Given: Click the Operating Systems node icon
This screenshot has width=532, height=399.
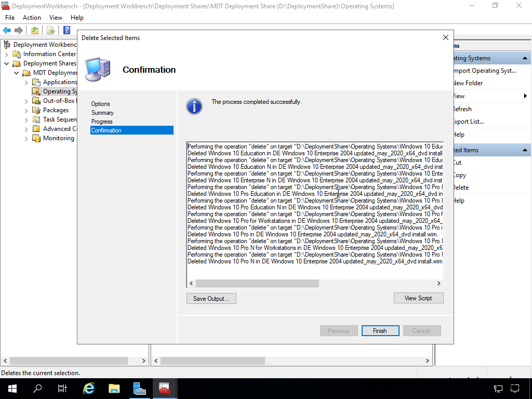Looking at the screenshot, I should pos(36,91).
